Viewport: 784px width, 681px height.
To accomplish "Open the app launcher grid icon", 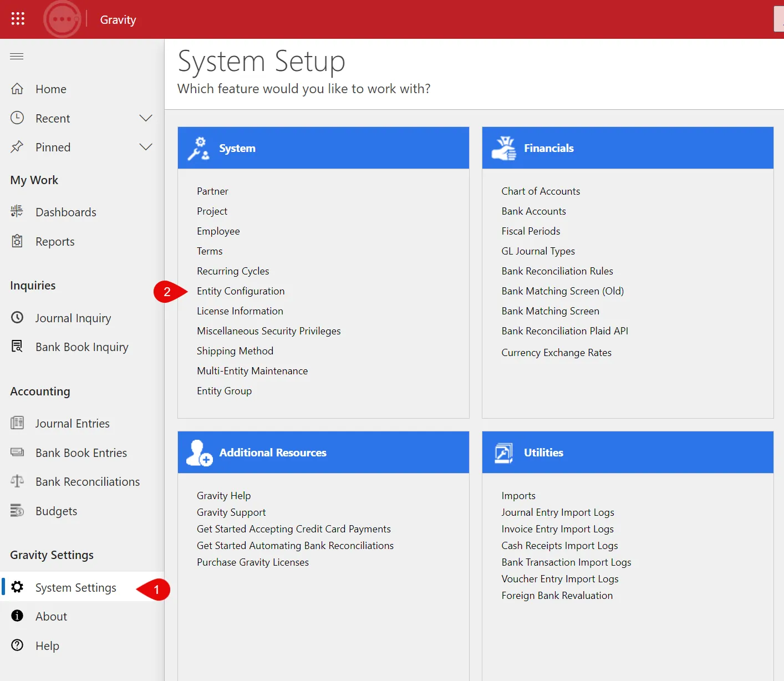I will pos(18,19).
